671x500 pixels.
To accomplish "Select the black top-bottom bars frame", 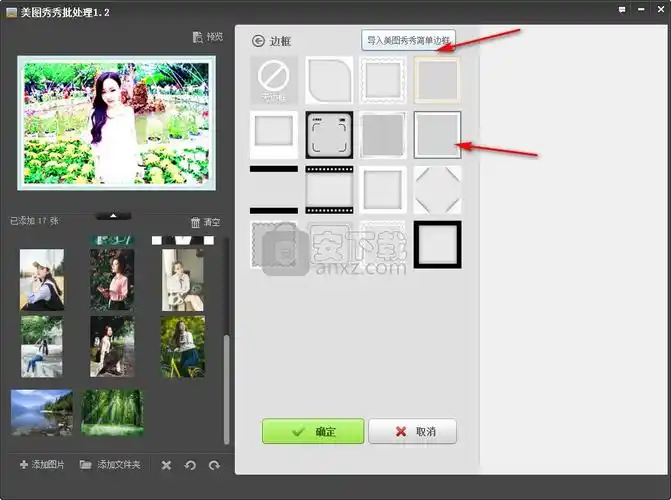I will [273, 189].
